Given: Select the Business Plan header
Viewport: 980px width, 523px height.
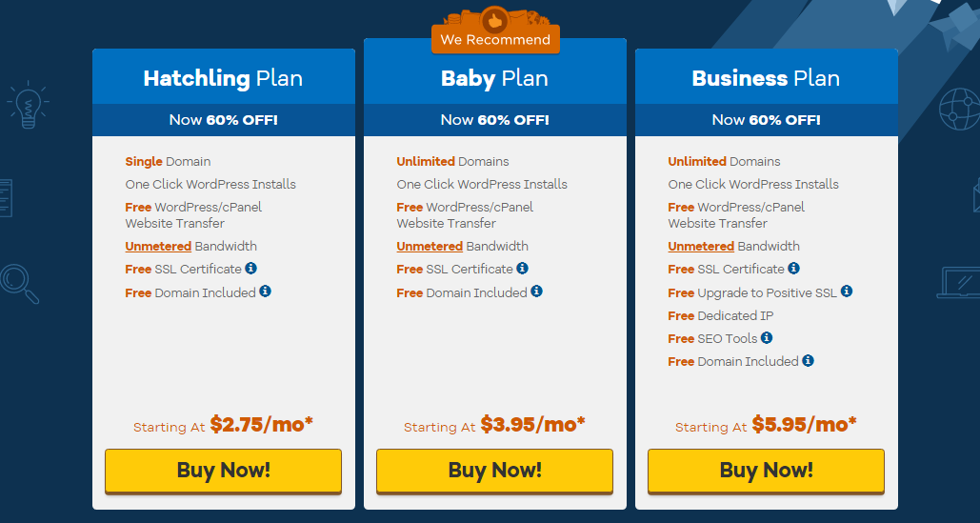Looking at the screenshot, I should coord(766,78).
